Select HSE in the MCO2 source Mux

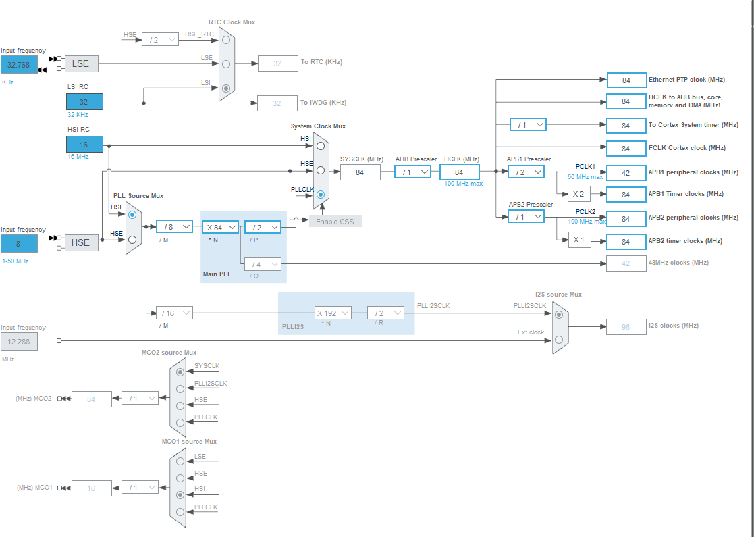pos(179,405)
